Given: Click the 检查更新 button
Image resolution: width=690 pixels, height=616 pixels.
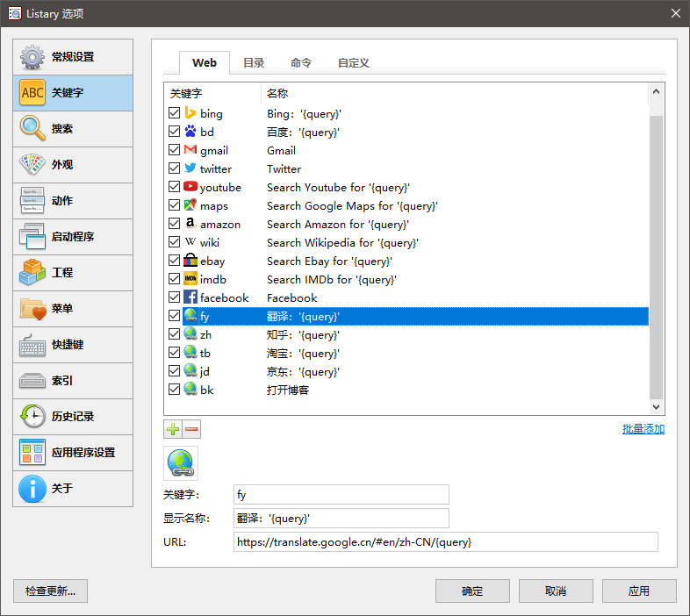Looking at the screenshot, I should tap(51, 591).
